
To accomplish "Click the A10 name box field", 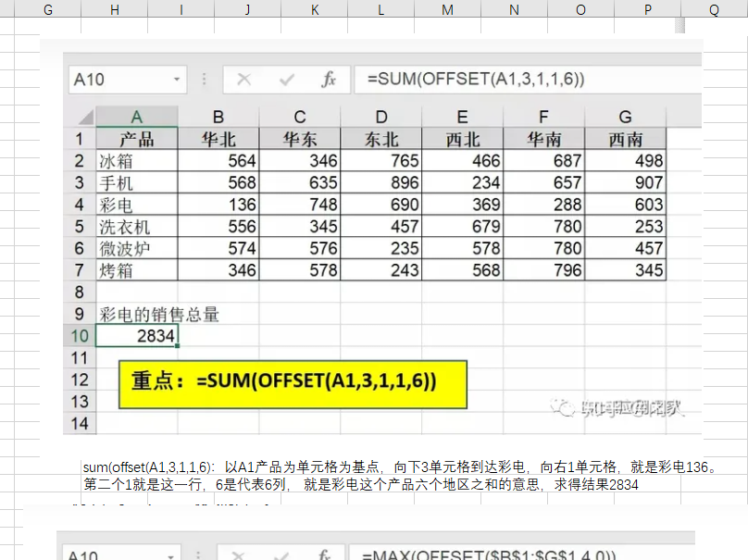I will pos(118,80).
